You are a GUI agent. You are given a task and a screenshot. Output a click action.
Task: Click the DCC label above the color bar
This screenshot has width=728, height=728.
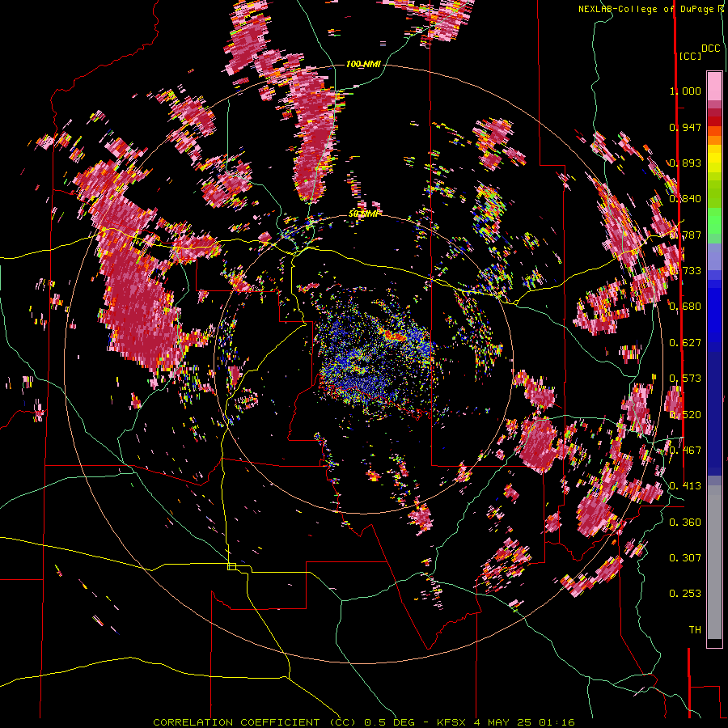710,49
